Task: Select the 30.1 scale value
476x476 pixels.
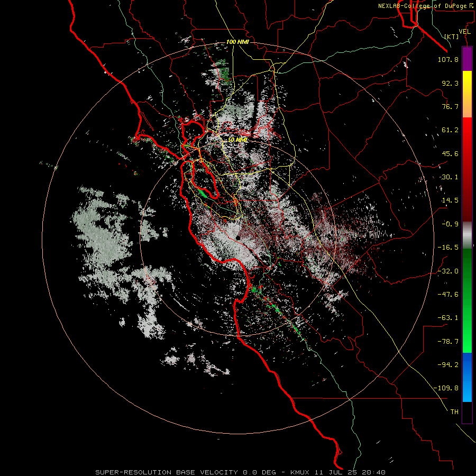Action: [x=450, y=177]
